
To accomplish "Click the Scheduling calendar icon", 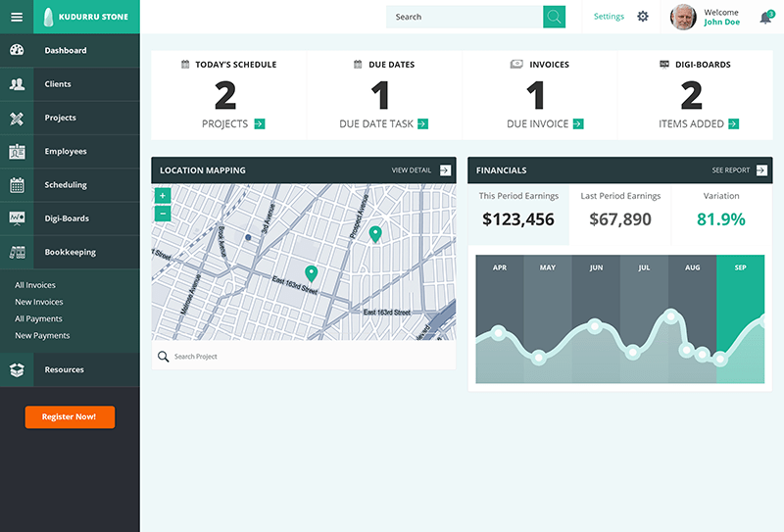I will point(17,185).
